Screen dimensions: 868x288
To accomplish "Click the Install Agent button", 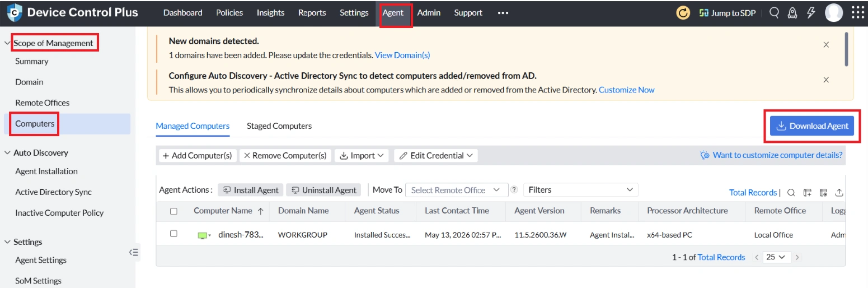I will (x=251, y=190).
